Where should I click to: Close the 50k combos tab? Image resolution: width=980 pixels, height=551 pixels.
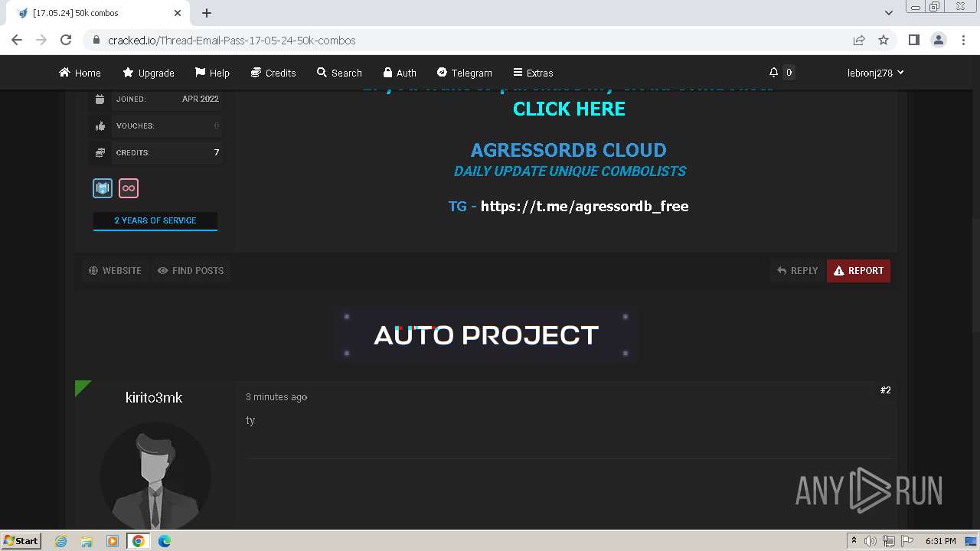[x=178, y=13]
